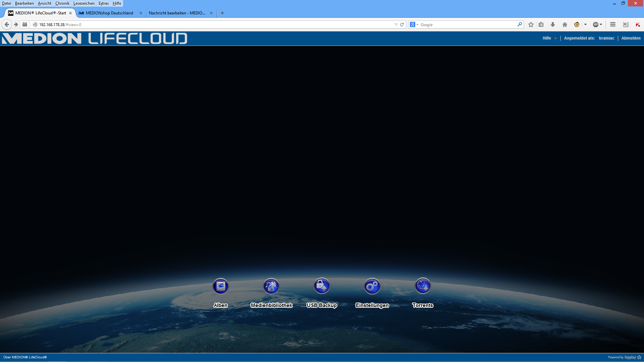Open the Alben (albums) icon
Viewport: 644px width, 362px height.
click(220, 286)
